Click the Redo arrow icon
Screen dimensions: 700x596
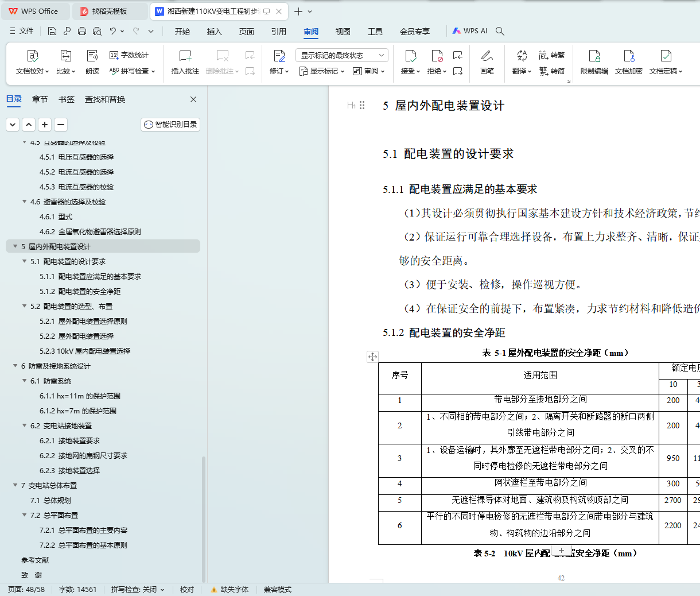tap(136, 31)
